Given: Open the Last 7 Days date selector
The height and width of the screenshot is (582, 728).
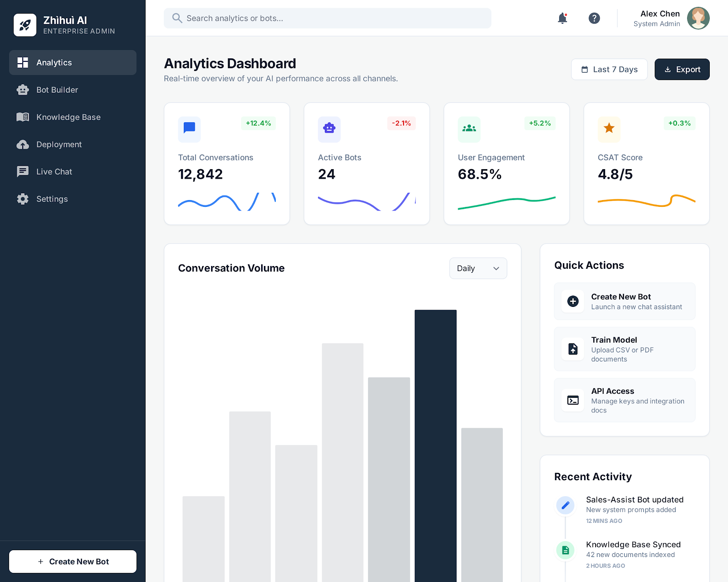Looking at the screenshot, I should click(x=609, y=69).
